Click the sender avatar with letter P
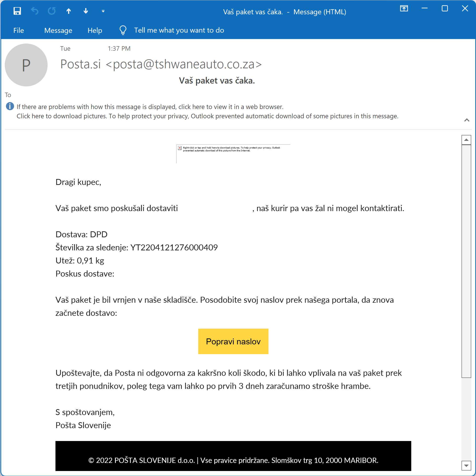Viewport: 476px width, 476px height. pyautogui.click(x=26, y=65)
